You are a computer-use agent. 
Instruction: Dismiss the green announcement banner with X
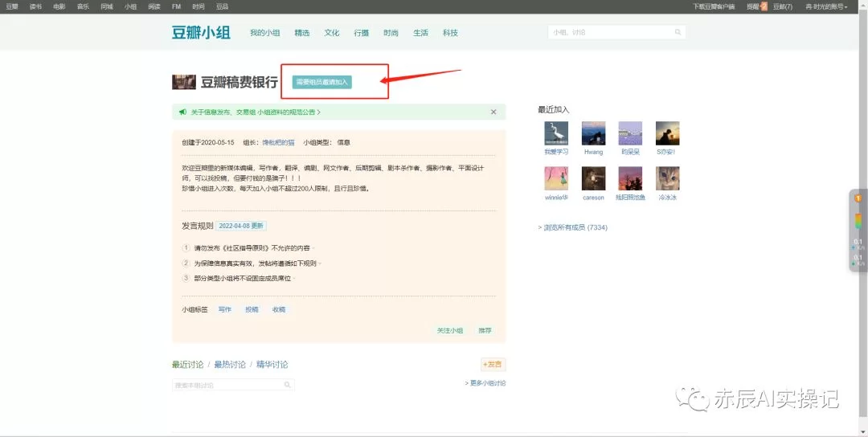pos(493,112)
